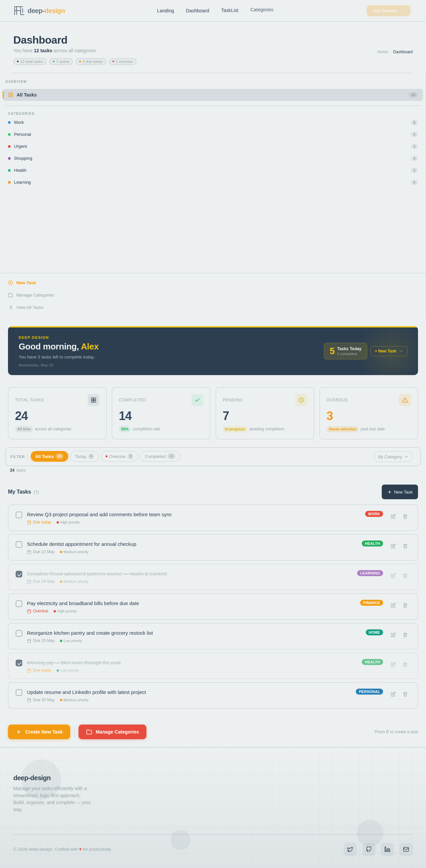This screenshot has height=868, width=426.
Task: Go to Landing in top navigation
Action: [165, 10]
